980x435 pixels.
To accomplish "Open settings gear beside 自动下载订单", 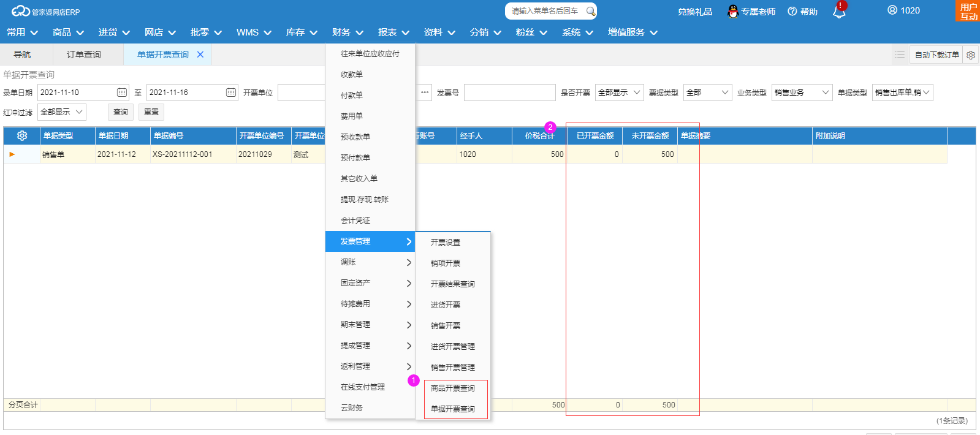I will coord(971,55).
